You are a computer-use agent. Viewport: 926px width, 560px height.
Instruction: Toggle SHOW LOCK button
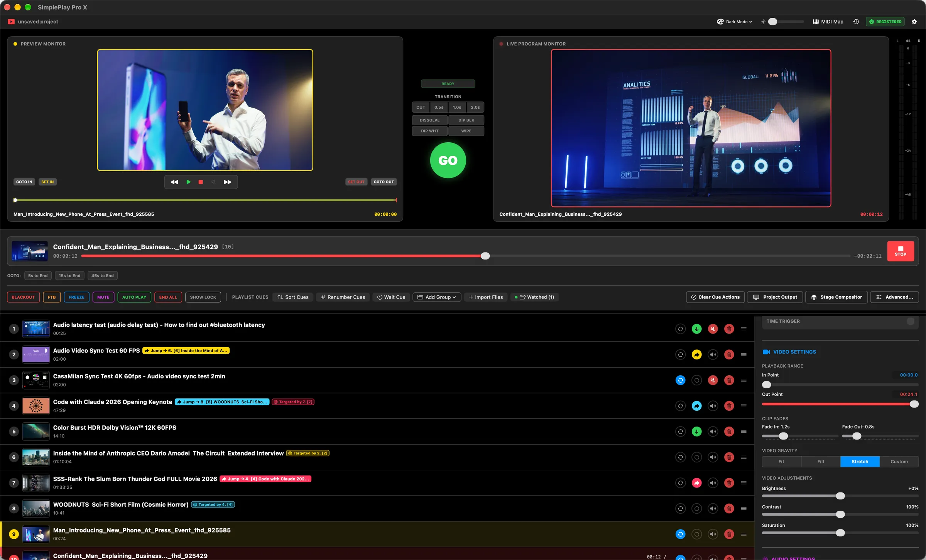(203, 297)
